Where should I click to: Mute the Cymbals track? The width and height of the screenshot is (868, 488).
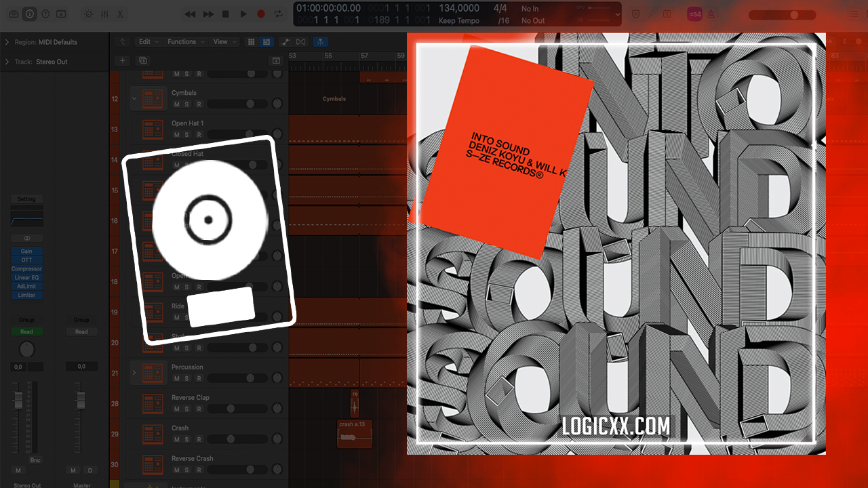tap(176, 104)
